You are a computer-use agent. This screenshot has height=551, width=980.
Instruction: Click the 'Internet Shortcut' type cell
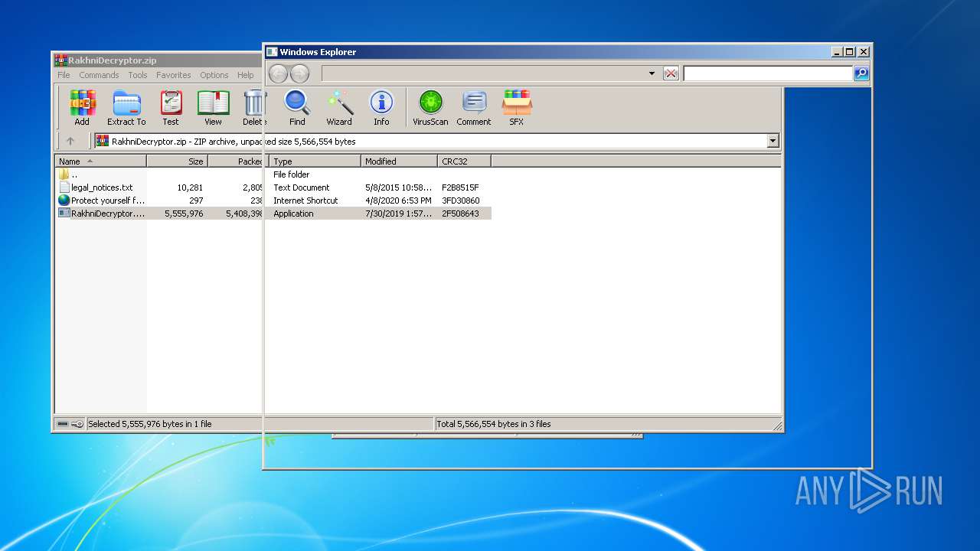pyautogui.click(x=305, y=201)
